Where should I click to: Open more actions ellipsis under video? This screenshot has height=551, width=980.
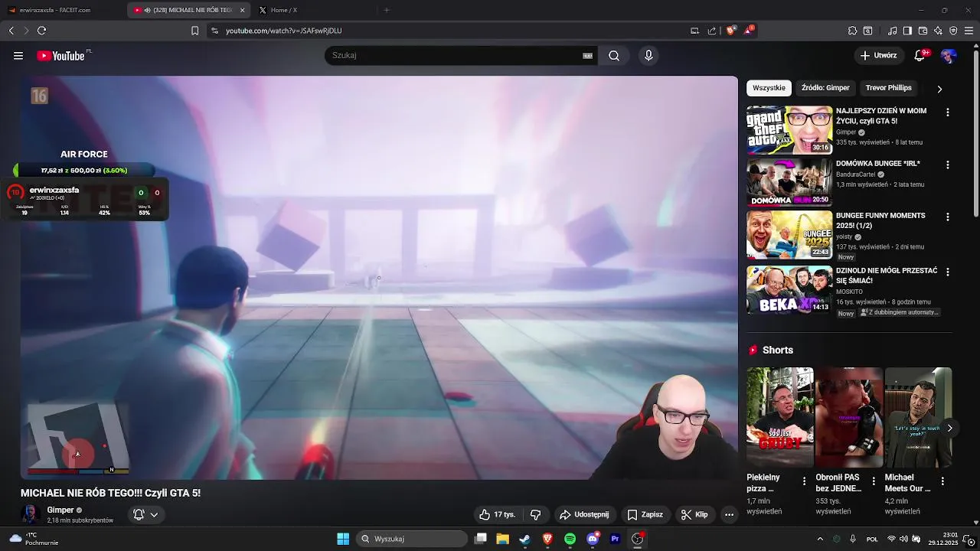point(729,515)
